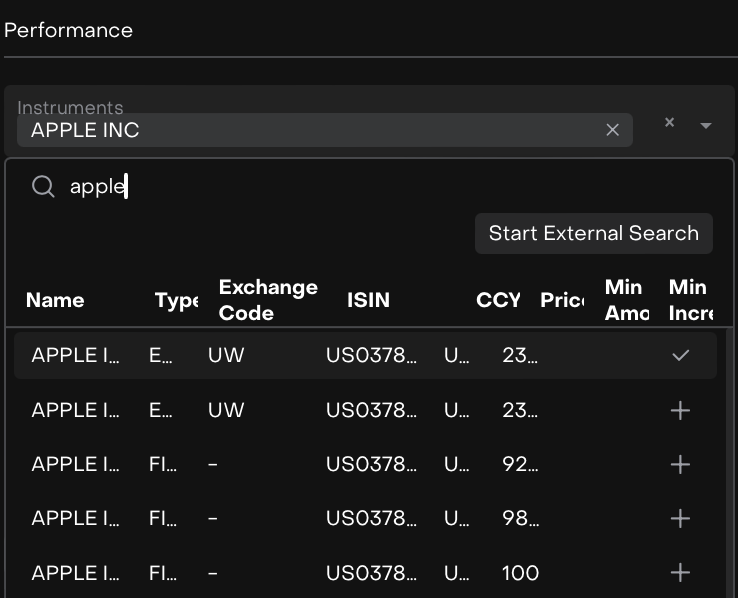Click the magnifier search icon
The width and height of the screenshot is (738, 598).
click(43, 187)
